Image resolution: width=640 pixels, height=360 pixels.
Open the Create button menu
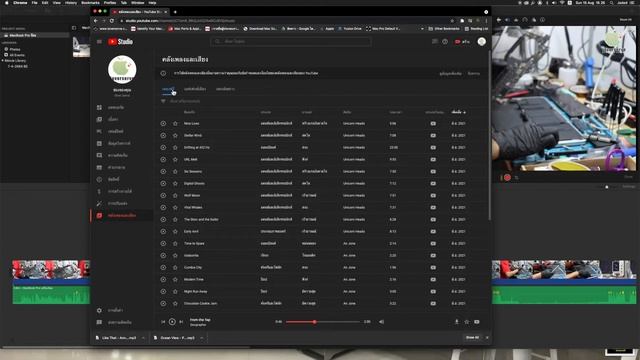pos(462,42)
